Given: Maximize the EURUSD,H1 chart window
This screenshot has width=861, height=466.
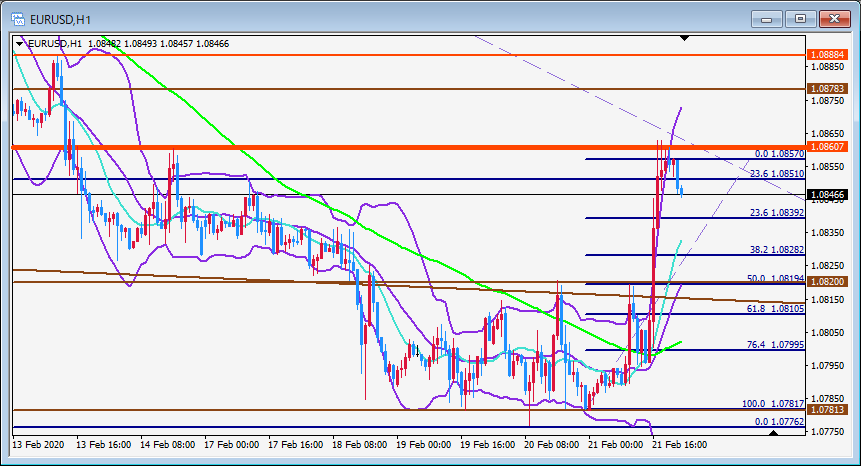Looking at the screenshot, I should [x=801, y=19].
